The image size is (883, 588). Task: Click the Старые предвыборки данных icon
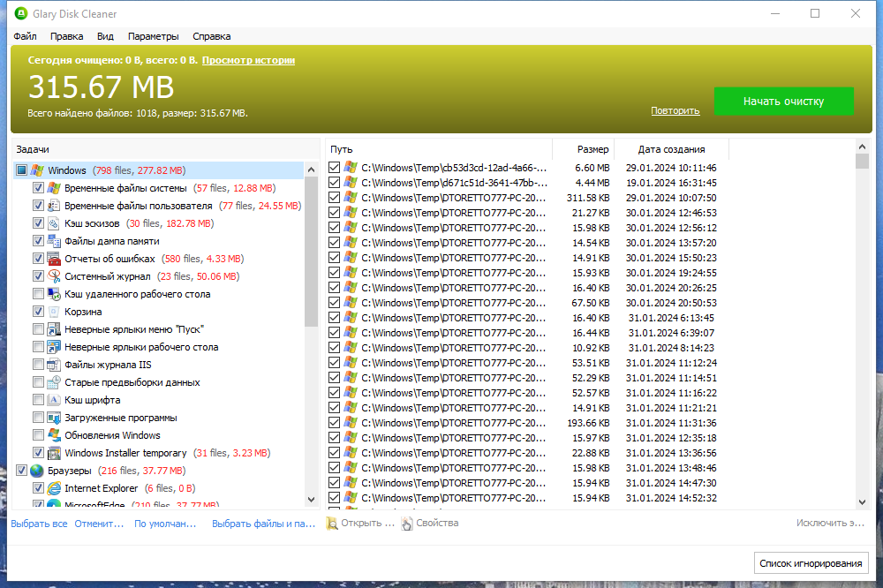pos(54,382)
